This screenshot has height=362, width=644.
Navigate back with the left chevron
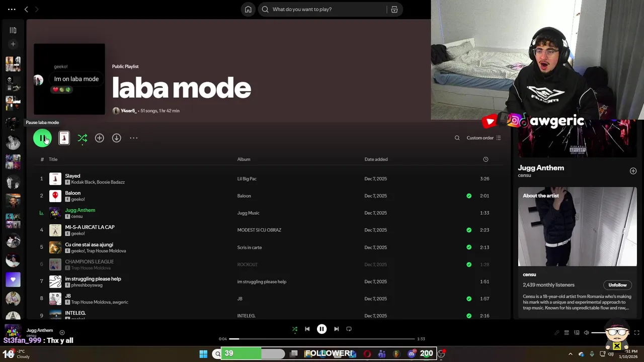click(26, 9)
